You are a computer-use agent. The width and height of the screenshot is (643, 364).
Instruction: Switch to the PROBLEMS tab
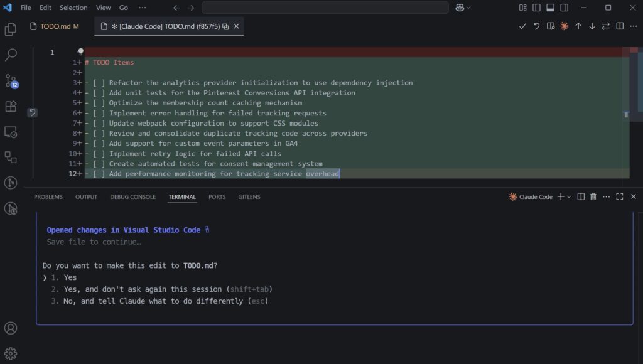click(x=48, y=196)
